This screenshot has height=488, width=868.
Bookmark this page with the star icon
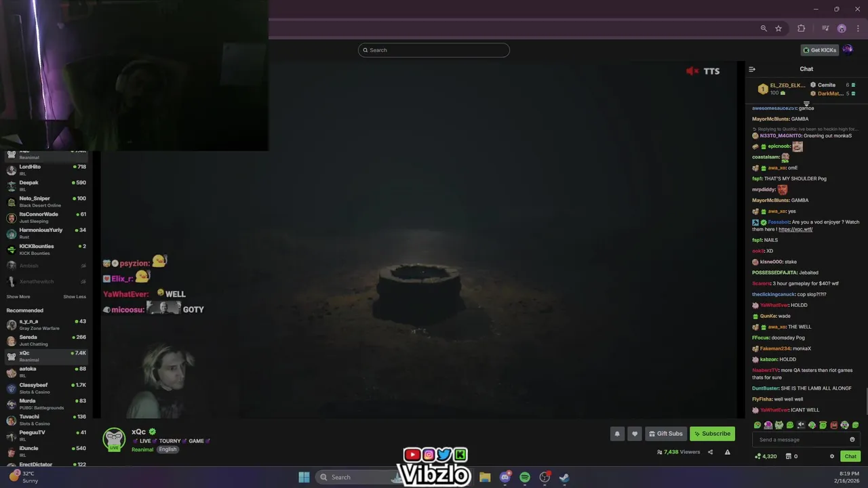(x=778, y=28)
